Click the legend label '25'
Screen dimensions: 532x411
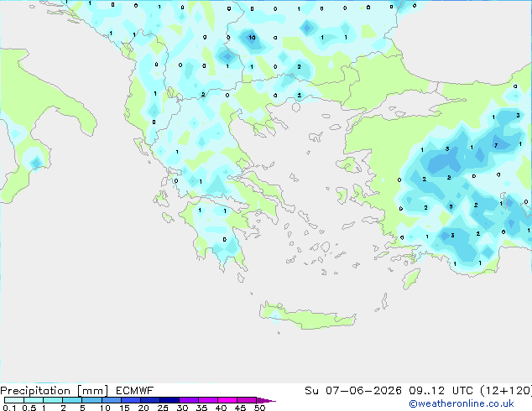click(163, 408)
